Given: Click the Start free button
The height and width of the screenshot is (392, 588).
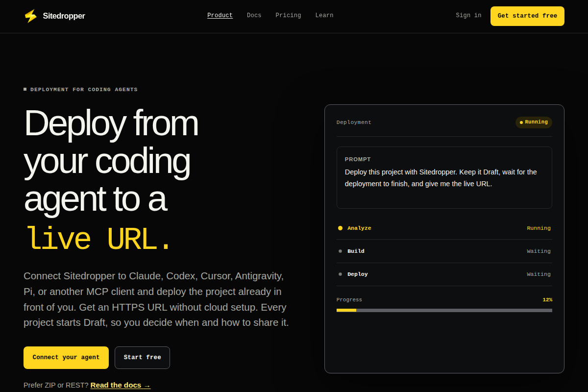Looking at the screenshot, I should click(x=142, y=358).
